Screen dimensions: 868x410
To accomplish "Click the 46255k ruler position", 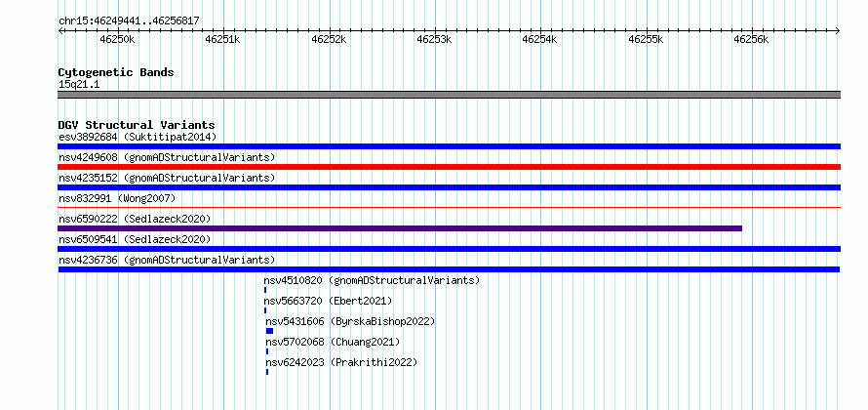I will (646, 39).
